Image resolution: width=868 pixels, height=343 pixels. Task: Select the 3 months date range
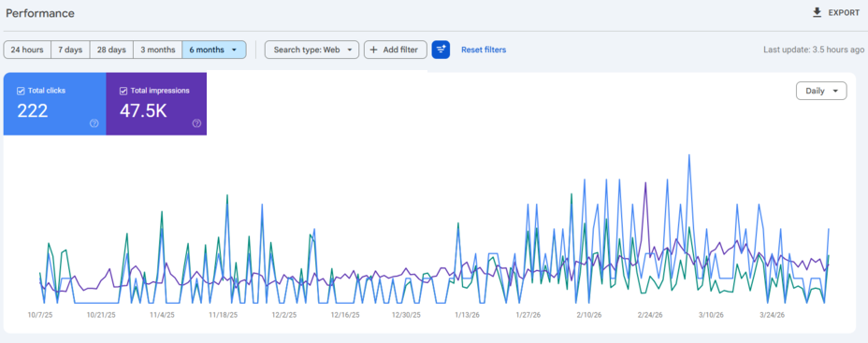pyautogui.click(x=158, y=50)
